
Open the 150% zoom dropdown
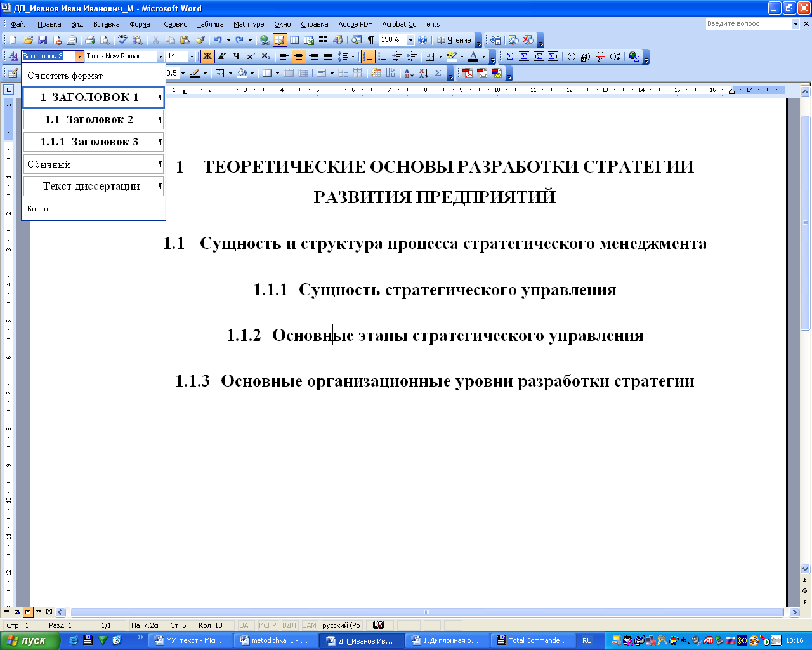410,40
